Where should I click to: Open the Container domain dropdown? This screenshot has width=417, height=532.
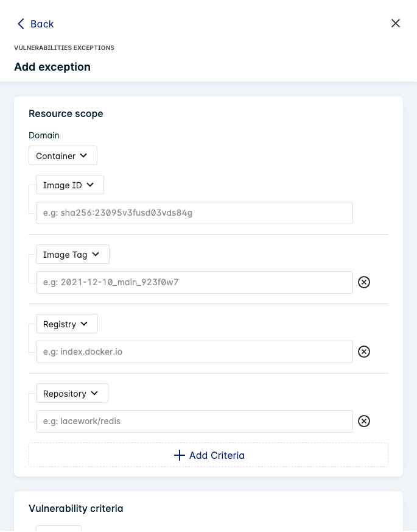63,155
